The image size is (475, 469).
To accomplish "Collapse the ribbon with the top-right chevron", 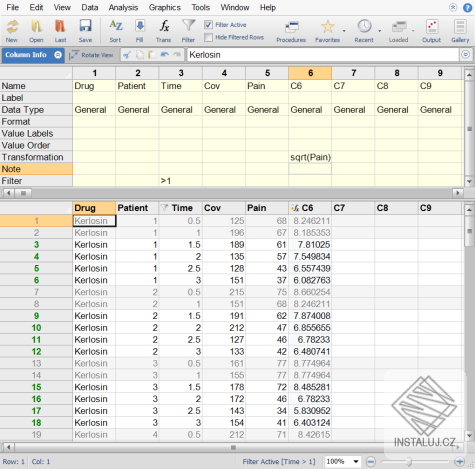I will [x=453, y=7].
